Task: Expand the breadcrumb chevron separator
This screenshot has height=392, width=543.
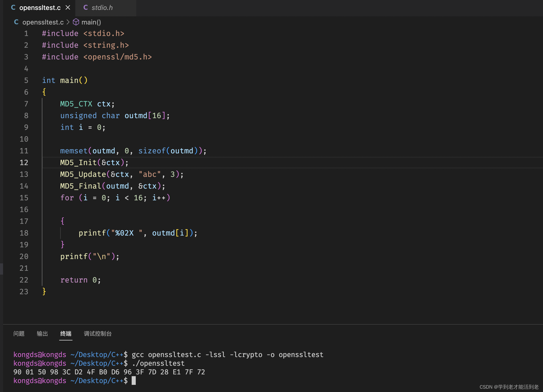Action: tap(68, 22)
